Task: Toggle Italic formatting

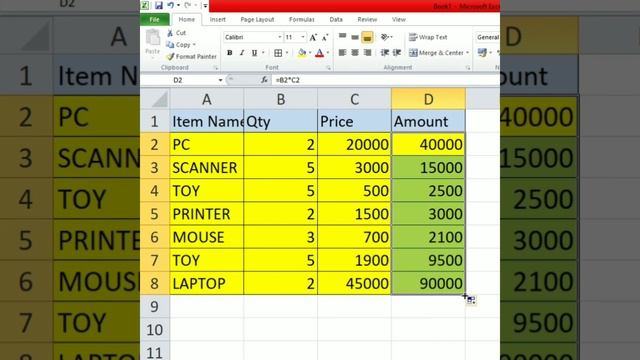Action: point(242,53)
